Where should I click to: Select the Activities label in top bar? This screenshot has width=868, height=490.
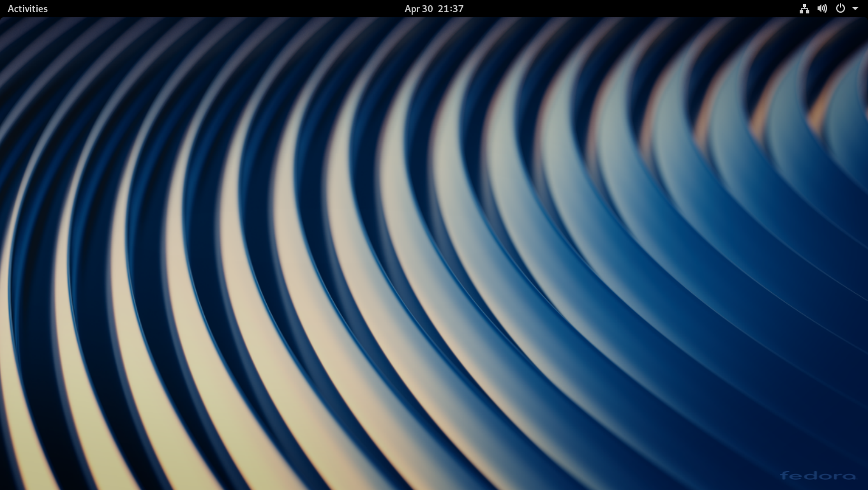pyautogui.click(x=27, y=8)
